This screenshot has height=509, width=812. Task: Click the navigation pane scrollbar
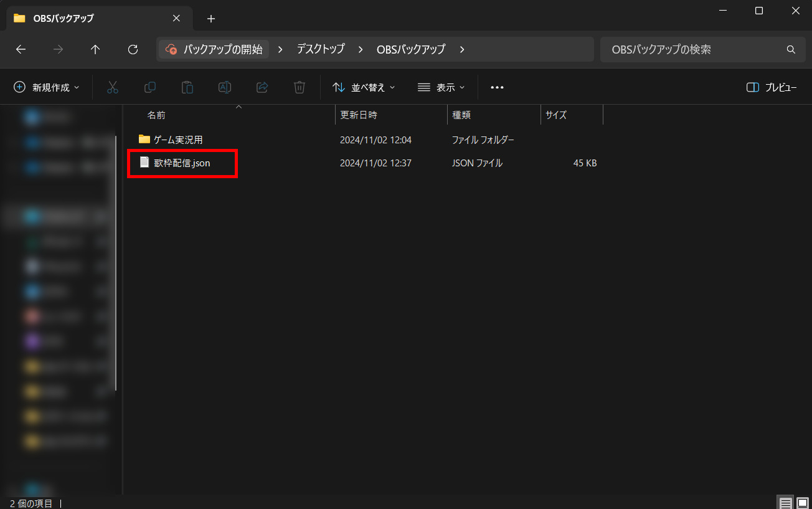pyautogui.click(x=116, y=262)
